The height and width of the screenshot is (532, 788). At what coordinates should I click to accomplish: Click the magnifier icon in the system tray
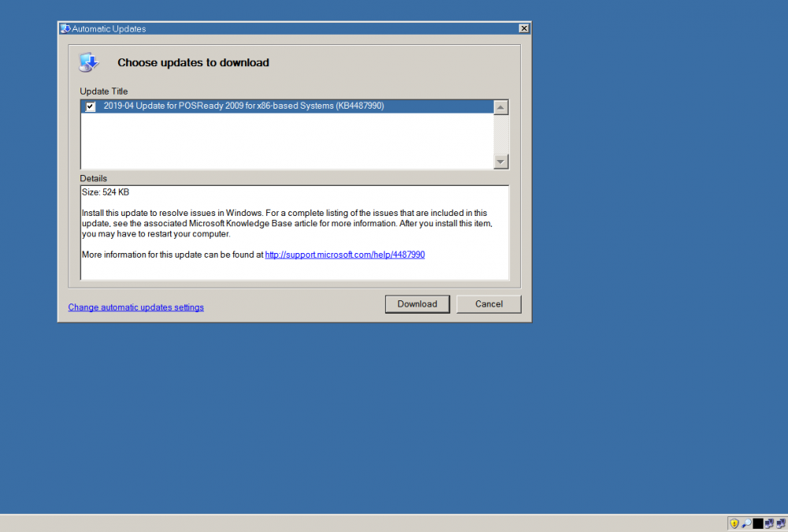746,523
